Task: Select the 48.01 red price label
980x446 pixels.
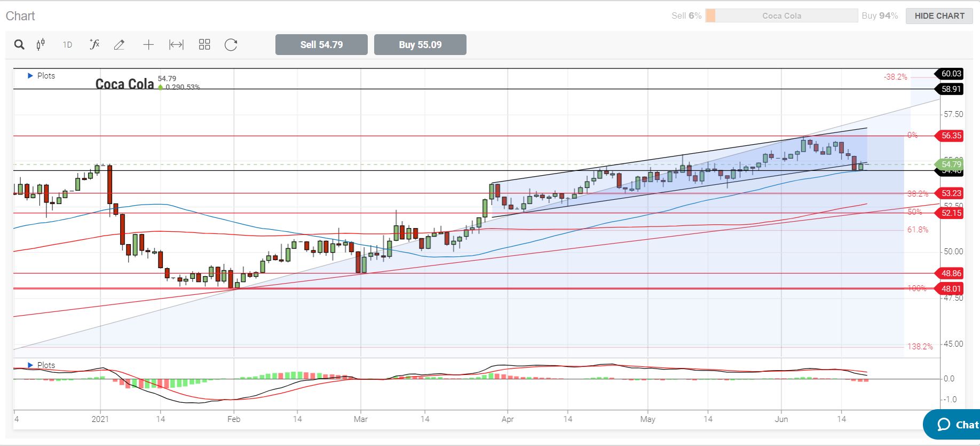Action: point(950,289)
